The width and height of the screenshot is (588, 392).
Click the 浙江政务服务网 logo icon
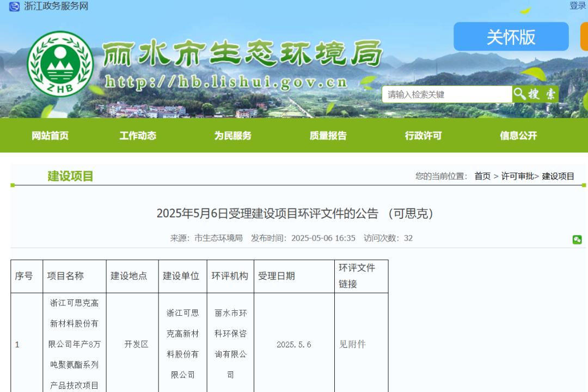(14, 7)
